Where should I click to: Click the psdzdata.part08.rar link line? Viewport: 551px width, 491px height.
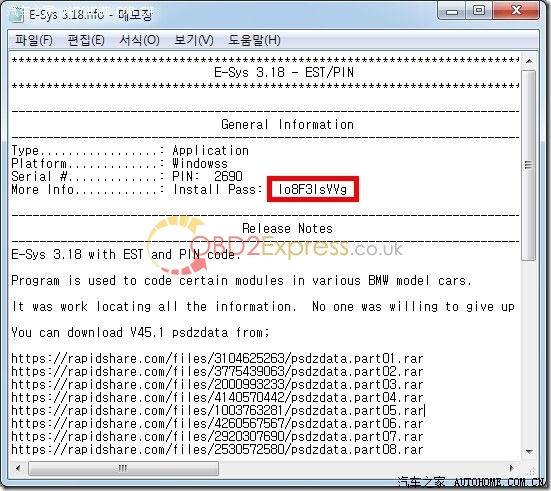pos(217,450)
